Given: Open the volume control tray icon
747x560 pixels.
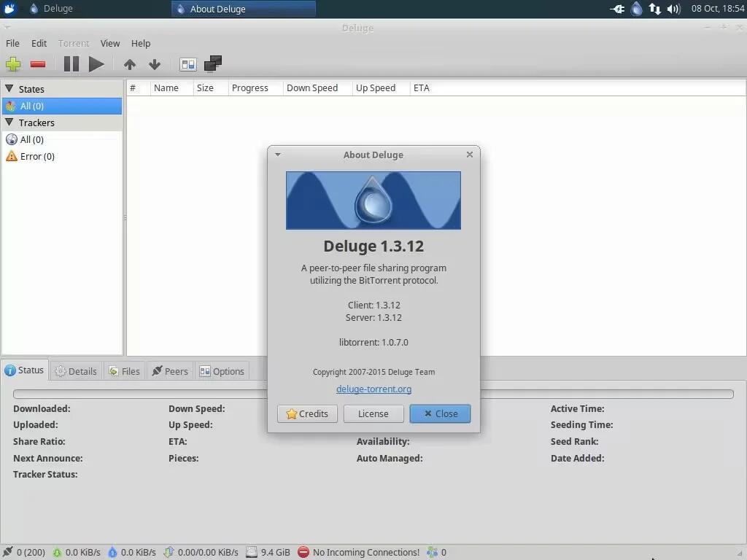Looking at the screenshot, I should [673, 9].
